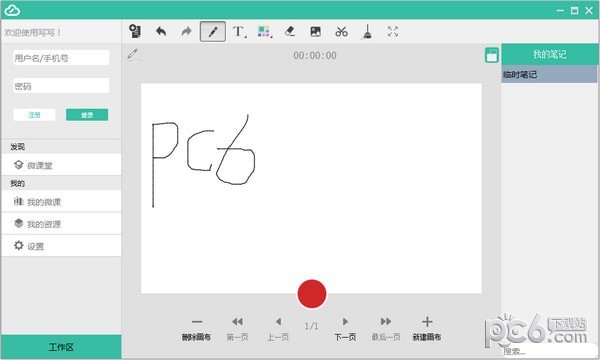Screen dimensions: 600x360
Task: Click the 密码 password field
Action: point(61,86)
